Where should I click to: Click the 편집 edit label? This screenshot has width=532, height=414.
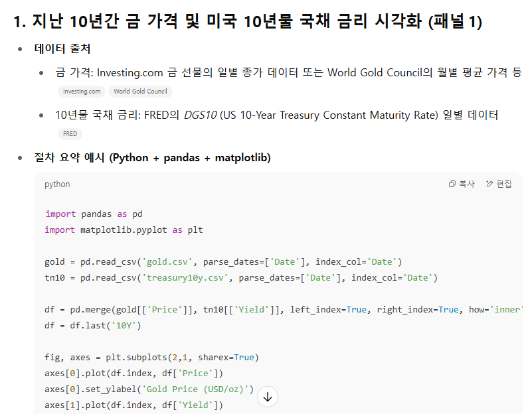tap(504, 184)
